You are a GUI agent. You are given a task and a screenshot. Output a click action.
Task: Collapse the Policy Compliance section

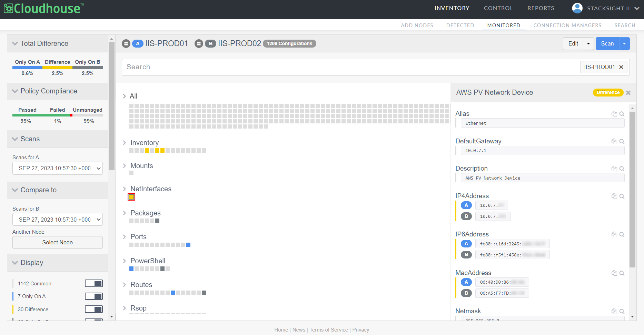coord(15,91)
